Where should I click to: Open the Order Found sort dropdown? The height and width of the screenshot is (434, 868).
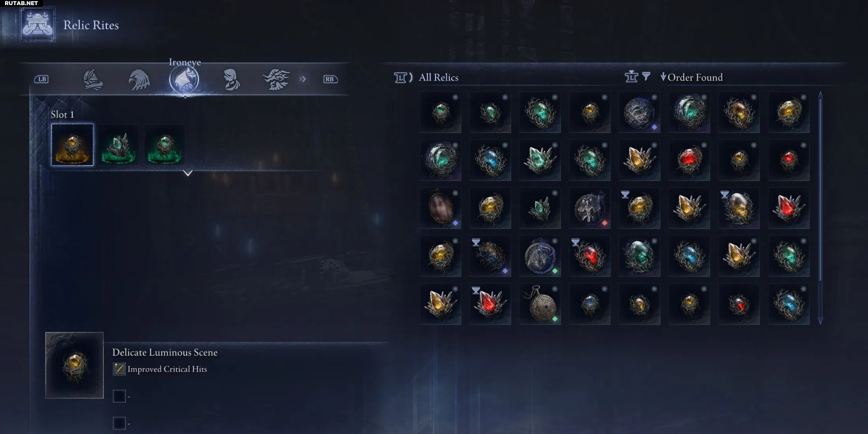692,77
